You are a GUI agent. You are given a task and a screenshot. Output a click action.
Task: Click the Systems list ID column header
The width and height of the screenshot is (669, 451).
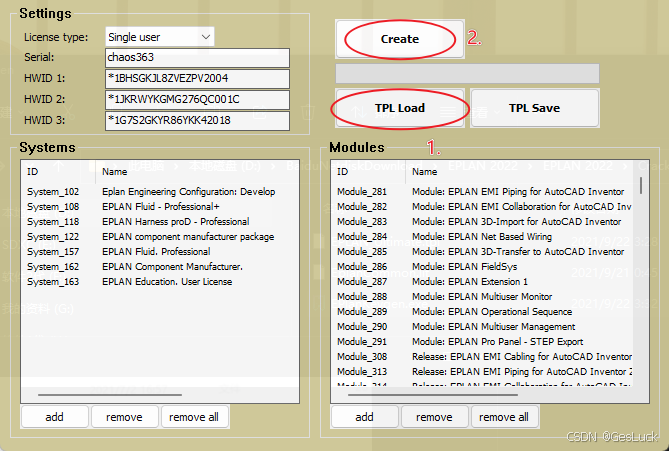pos(58,172)
